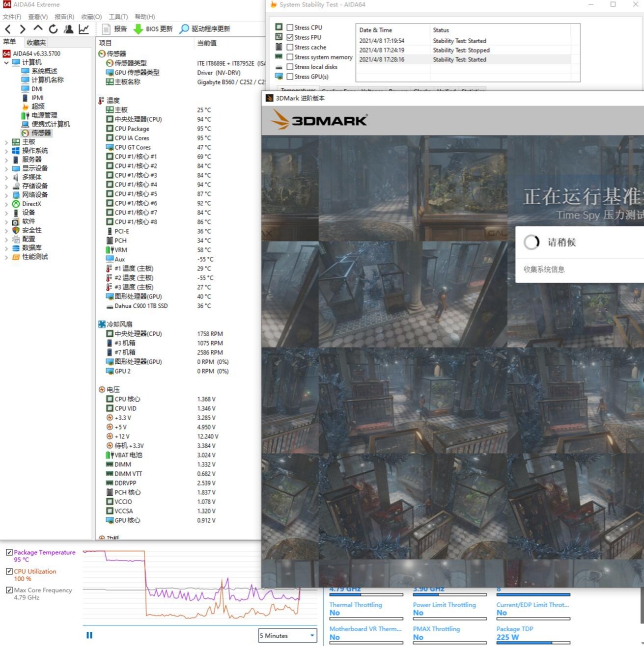
Task: Expand the 网络设备 tree node
Action: pyautogui.click(x=6, y=195)
